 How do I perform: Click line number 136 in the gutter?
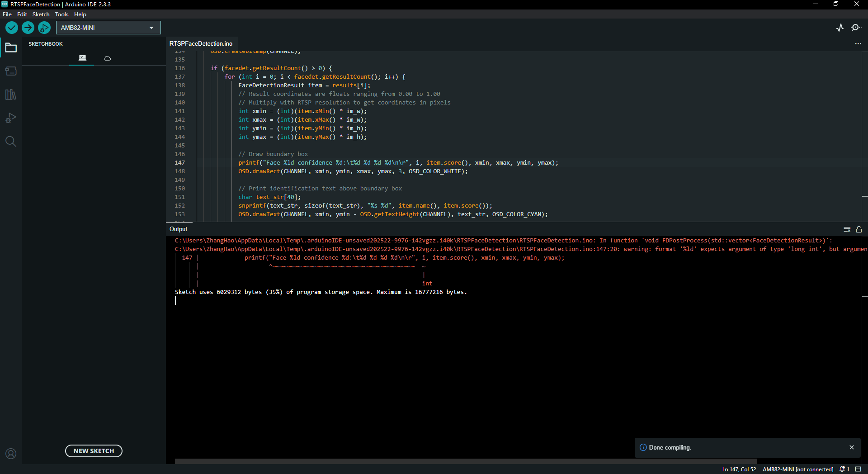pos(179,68)
